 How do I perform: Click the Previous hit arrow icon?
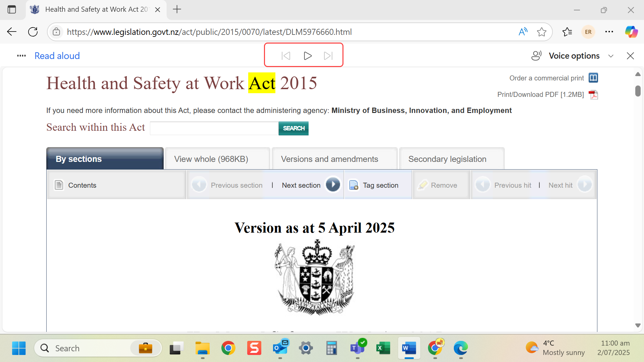[x=483, y=185]
